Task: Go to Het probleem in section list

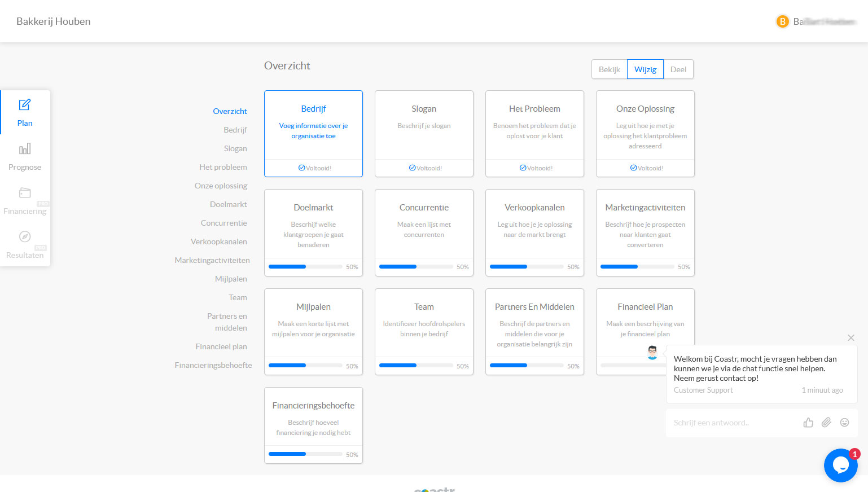Action: (x=223, y=167)
